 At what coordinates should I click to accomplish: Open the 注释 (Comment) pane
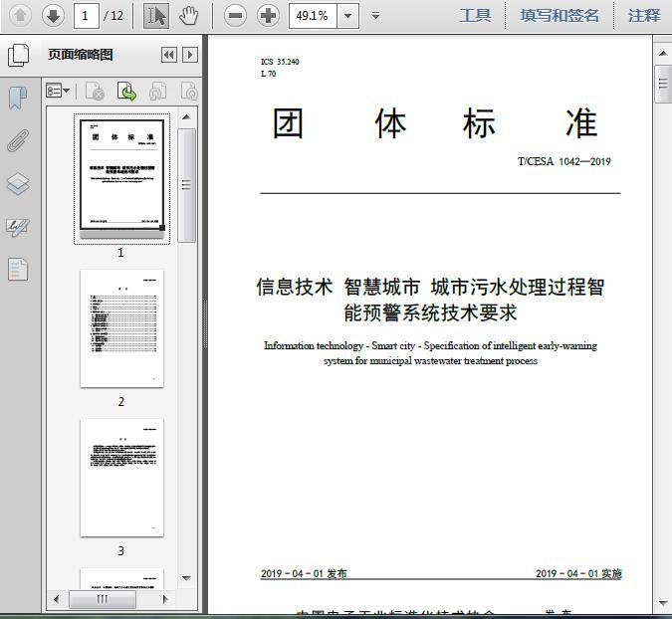tap(644, 15)
